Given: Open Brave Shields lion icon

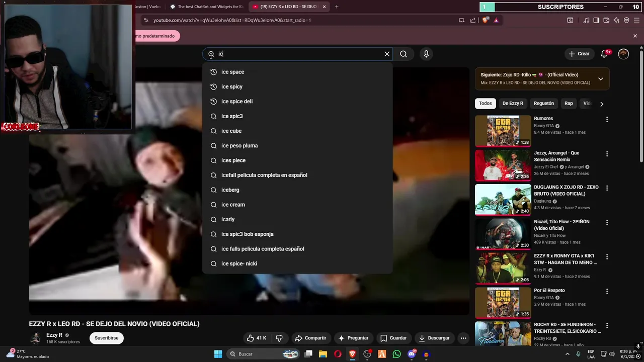Looking at the screenshot, I should [x=485, y=20].
